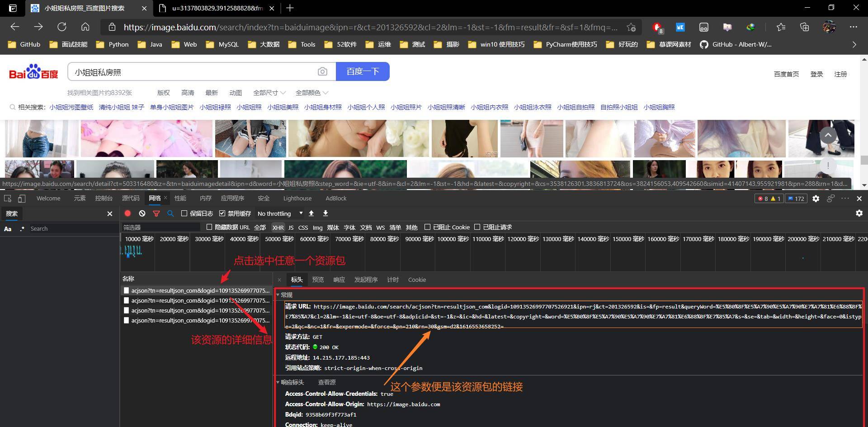The height and width of the screenshot is (427, 868).
Task: Expand the 全部尺寸 size dropdown
Action: point(269,93)
